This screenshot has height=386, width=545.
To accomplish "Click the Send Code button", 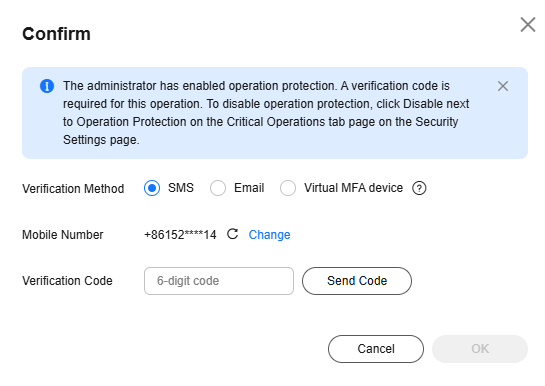I will (357, 281).
